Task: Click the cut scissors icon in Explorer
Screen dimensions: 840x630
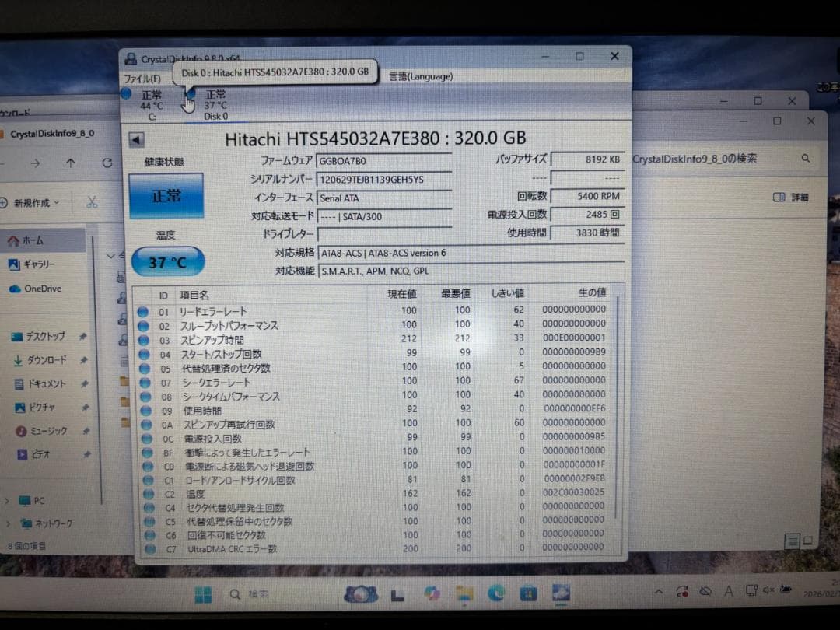Action: coord(92,202)
